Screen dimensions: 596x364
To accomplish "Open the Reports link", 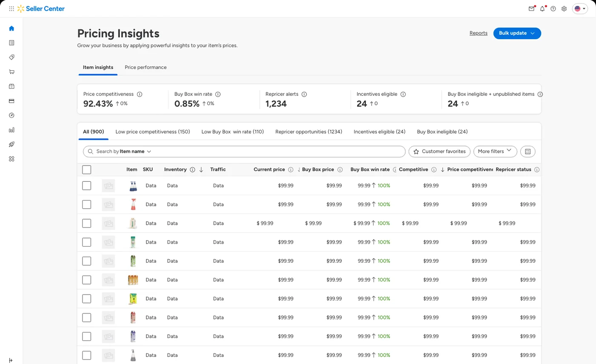I will coord(479,33).
